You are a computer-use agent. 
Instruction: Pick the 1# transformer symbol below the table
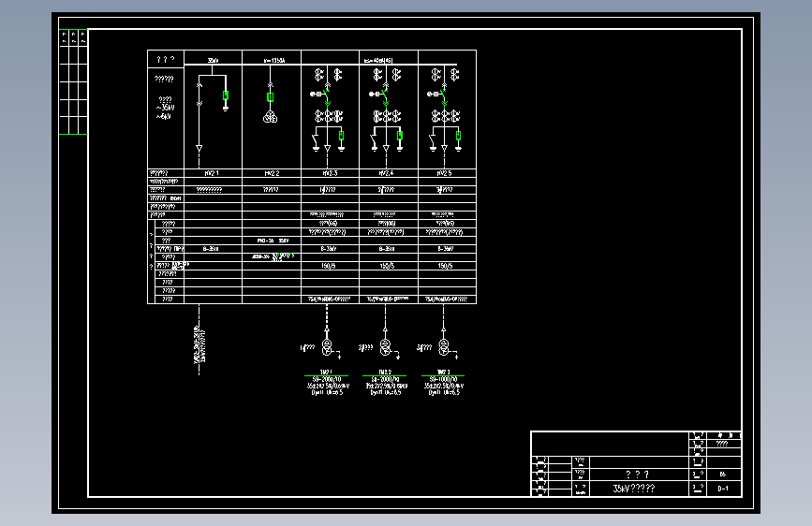pyautogui.click(x=327, y=347)
